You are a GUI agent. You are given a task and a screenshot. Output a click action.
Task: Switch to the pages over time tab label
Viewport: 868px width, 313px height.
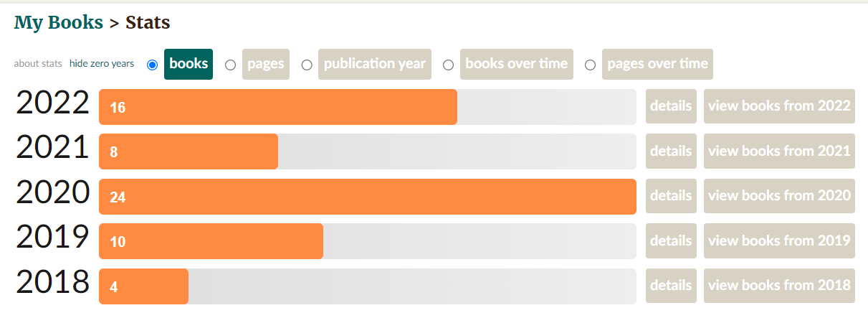(x=657, y=64)
